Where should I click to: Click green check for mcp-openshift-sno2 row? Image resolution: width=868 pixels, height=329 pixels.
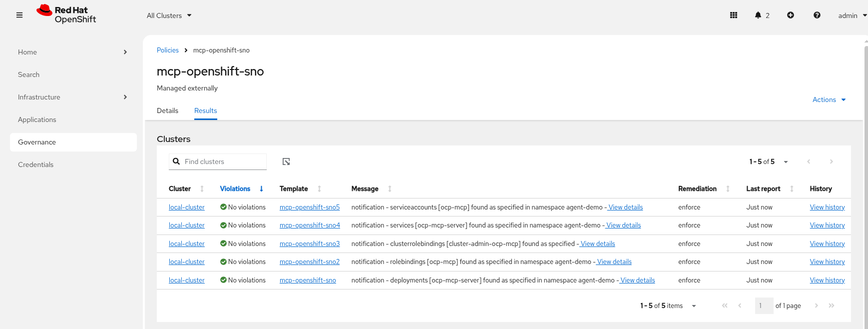click(223, 261)
